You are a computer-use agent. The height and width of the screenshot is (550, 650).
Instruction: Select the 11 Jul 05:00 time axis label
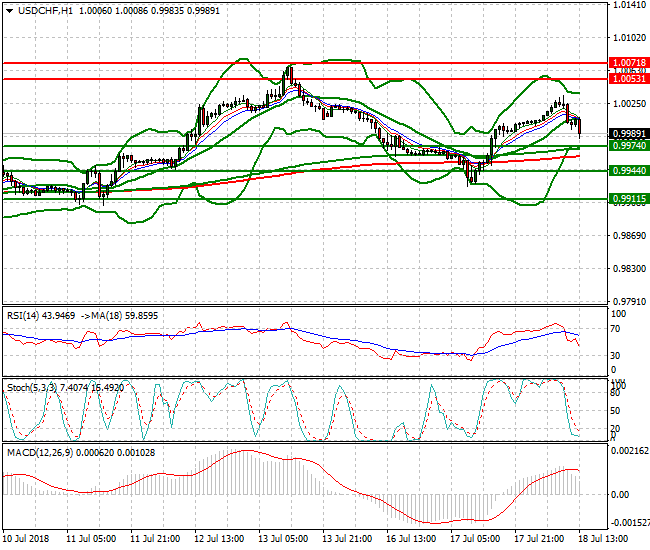pos(91,539)
